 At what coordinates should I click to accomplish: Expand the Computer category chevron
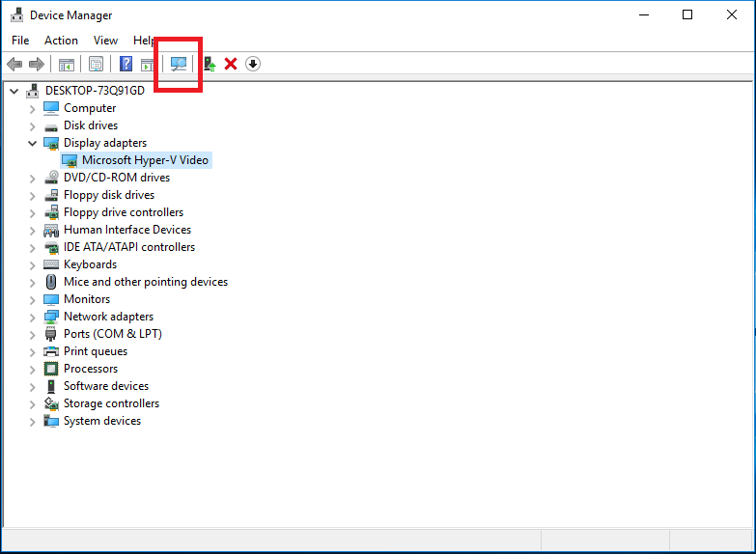coord(32,109)
